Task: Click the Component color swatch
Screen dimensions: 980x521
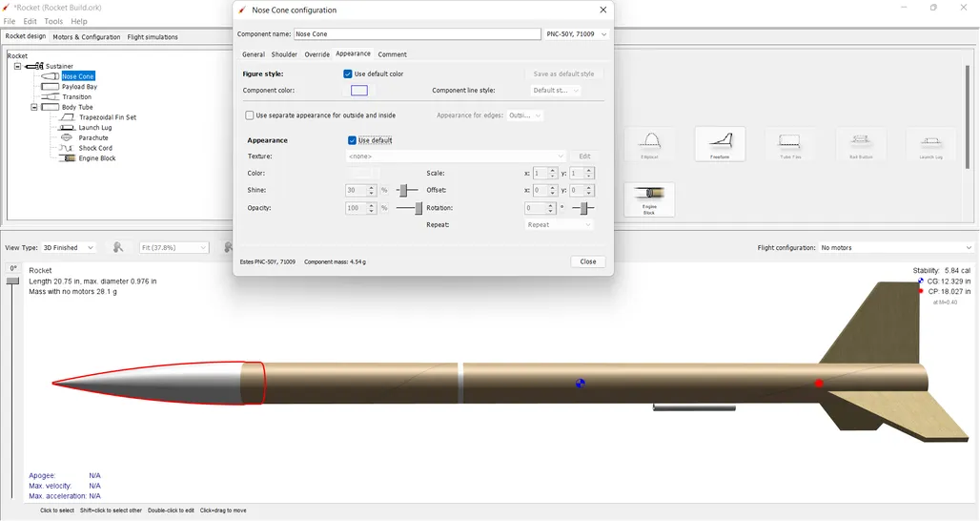Action: (x=358, y=91)
